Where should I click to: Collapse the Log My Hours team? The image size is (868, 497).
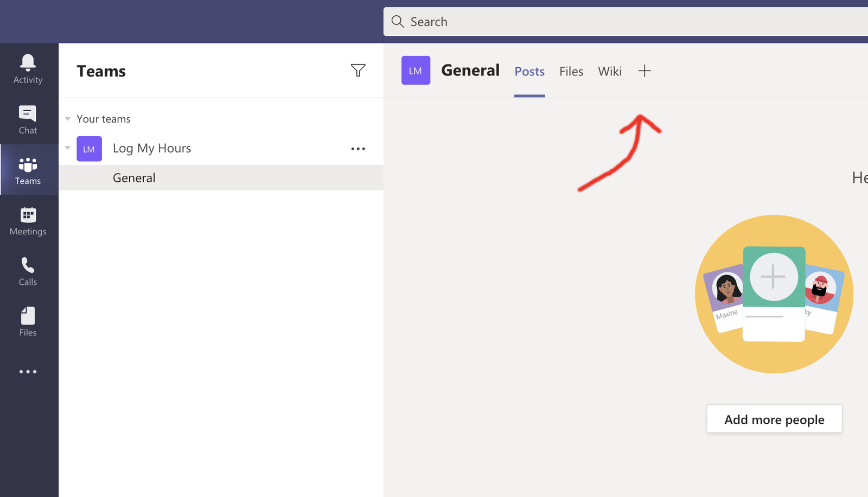[68, 148]
